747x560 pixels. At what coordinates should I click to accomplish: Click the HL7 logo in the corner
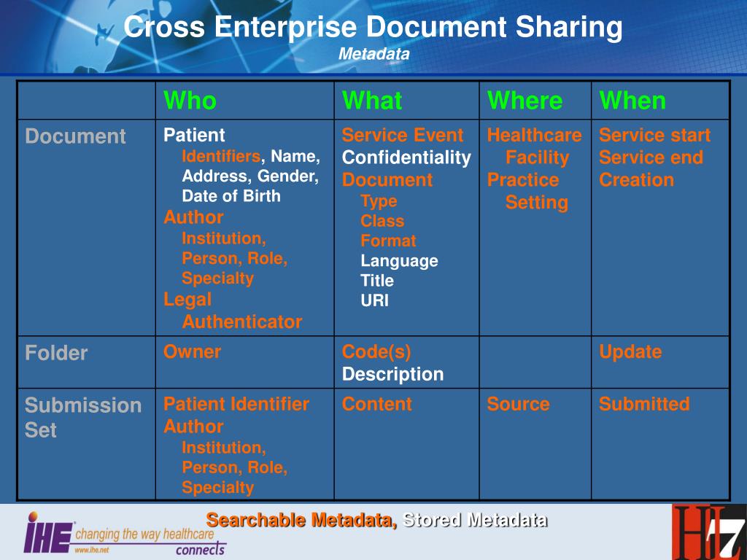coord(709,532)
